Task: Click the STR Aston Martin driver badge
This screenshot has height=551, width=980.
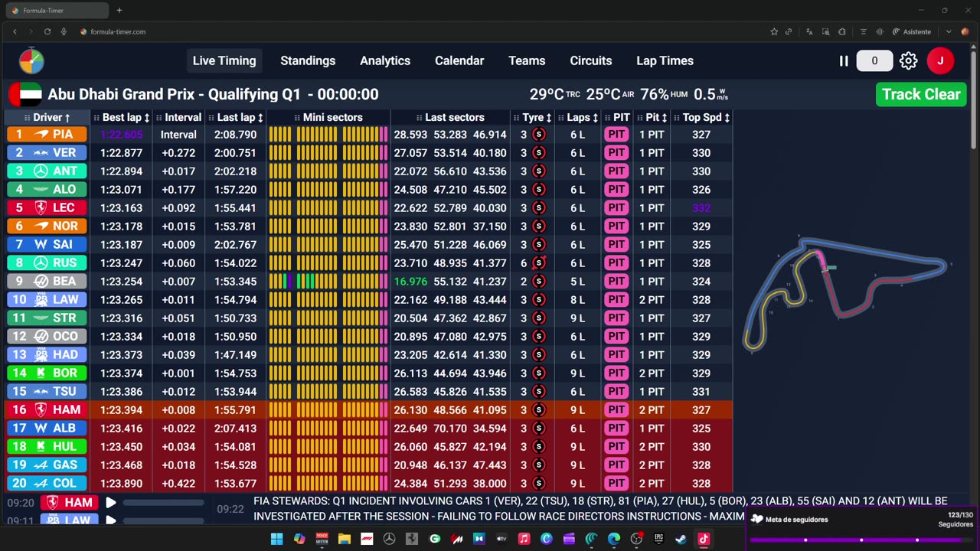Action: click(47, 318)
